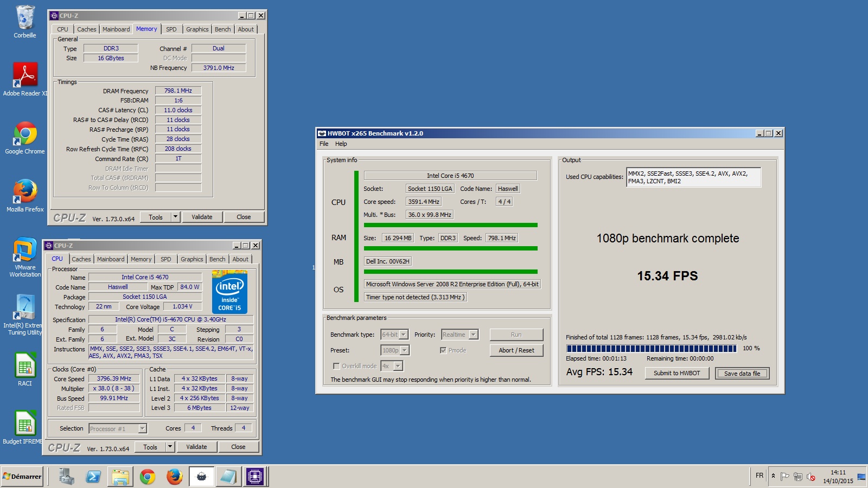The image size is (868, 488).
Task: Click Validate in the CPU-Z Memory window
Action: click(x=202, y=217)
